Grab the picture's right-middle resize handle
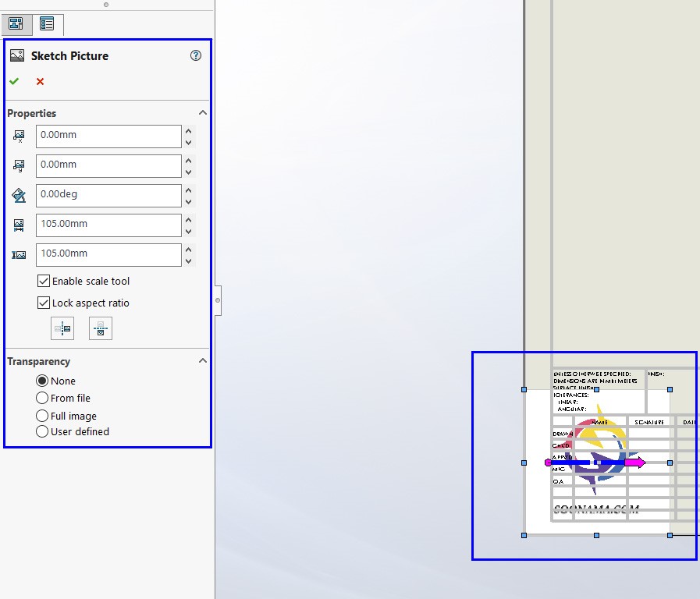 670,463
